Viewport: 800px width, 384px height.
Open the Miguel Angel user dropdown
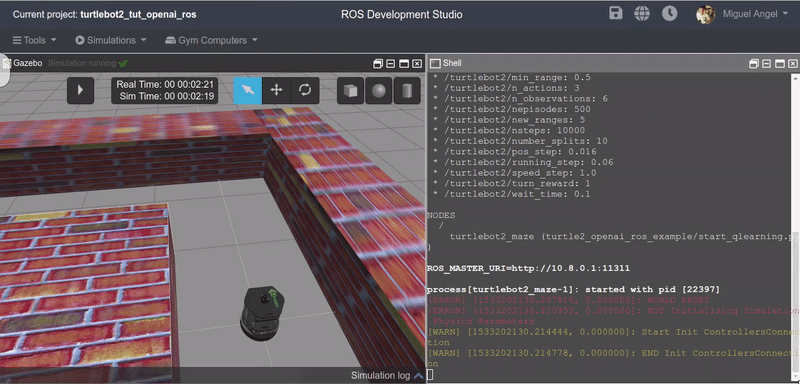(756, 14)
